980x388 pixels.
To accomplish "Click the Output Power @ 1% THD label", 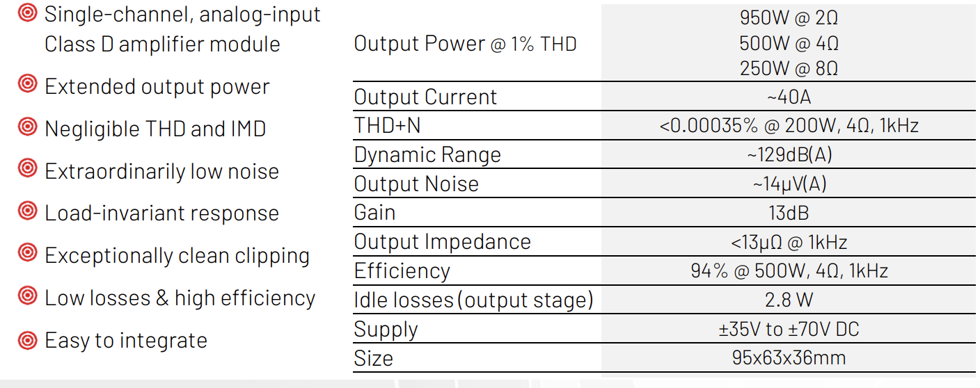I will 465,44.
